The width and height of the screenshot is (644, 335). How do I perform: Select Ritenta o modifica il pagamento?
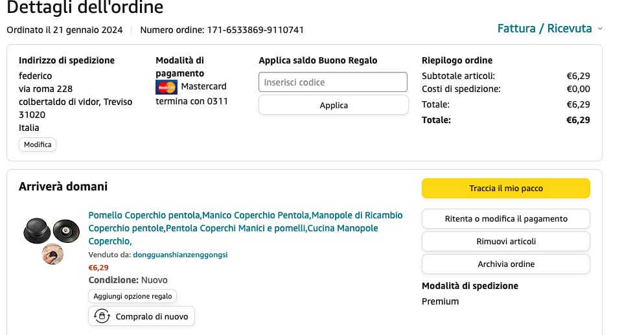(x=505, y=219)
